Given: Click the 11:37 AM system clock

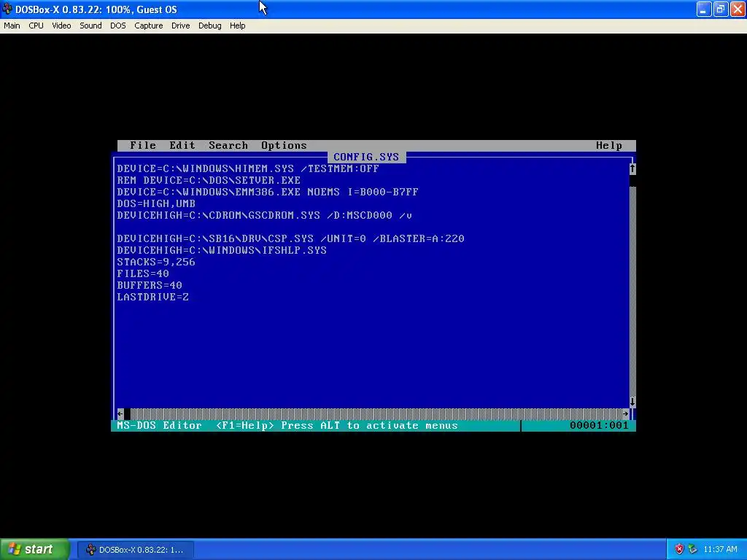Looking at the screenshot, I should pos(720,550).
